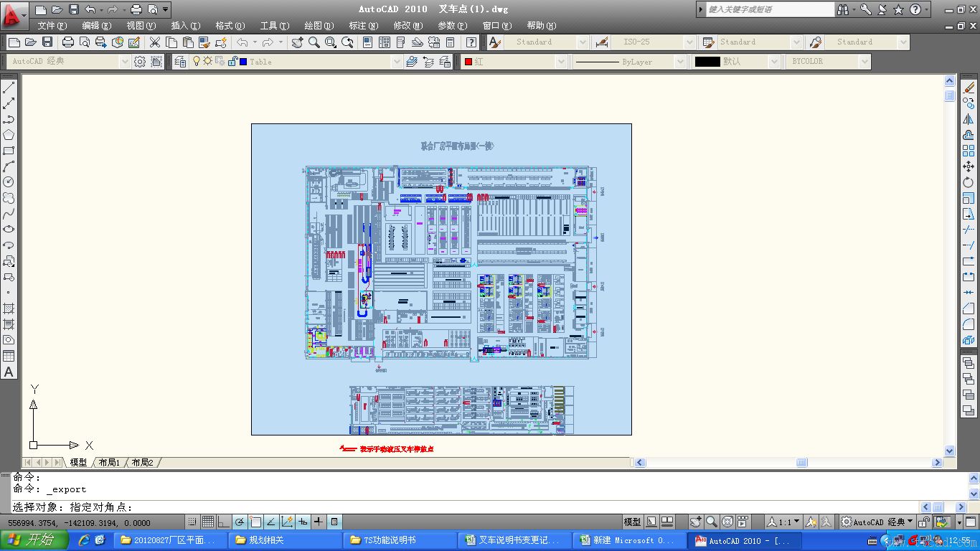Viewport: 980px width, 551px height.
Task: Switch to the 布局1 layout tab
Action: pyautogui.click(x=109, y=463)
